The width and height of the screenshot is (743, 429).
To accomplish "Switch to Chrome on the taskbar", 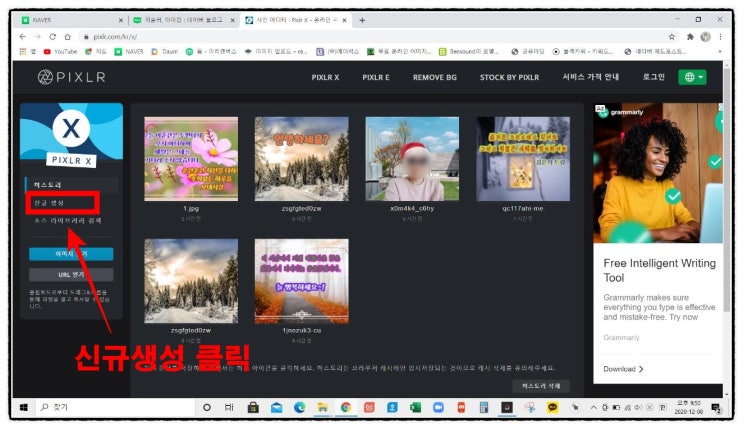I will tap(346, 407).
